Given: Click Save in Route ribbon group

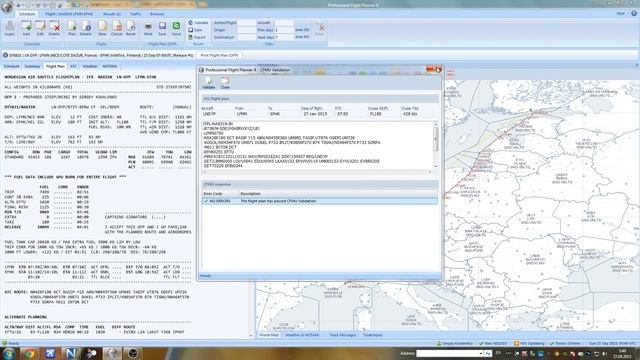Looking at the screenshot, I should [x=196, y=30].
